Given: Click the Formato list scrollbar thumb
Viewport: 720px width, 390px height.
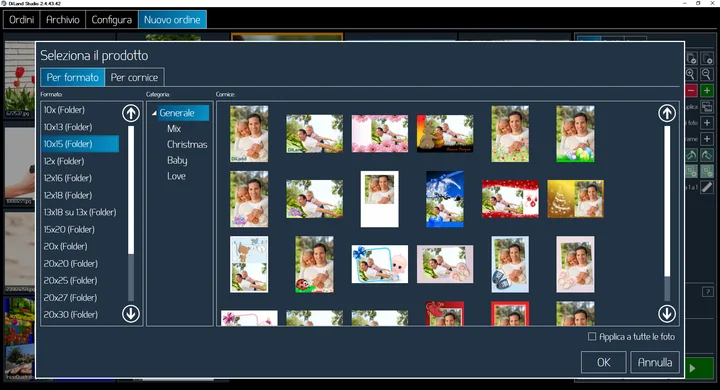Looking at the screenshot, I should [131, 190].
